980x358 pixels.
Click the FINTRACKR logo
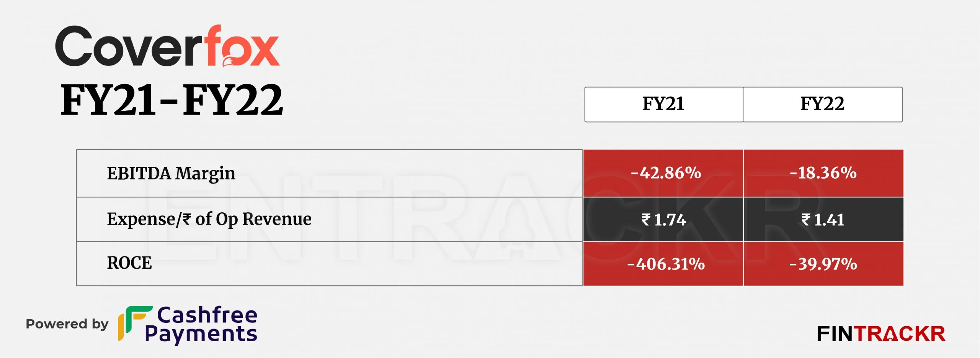(881, 334)
